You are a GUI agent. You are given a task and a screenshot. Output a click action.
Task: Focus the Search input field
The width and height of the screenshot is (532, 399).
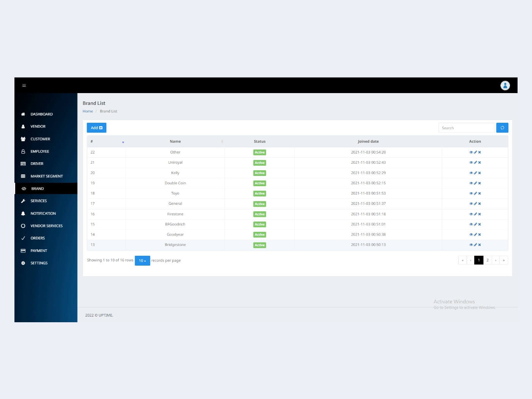467,128
